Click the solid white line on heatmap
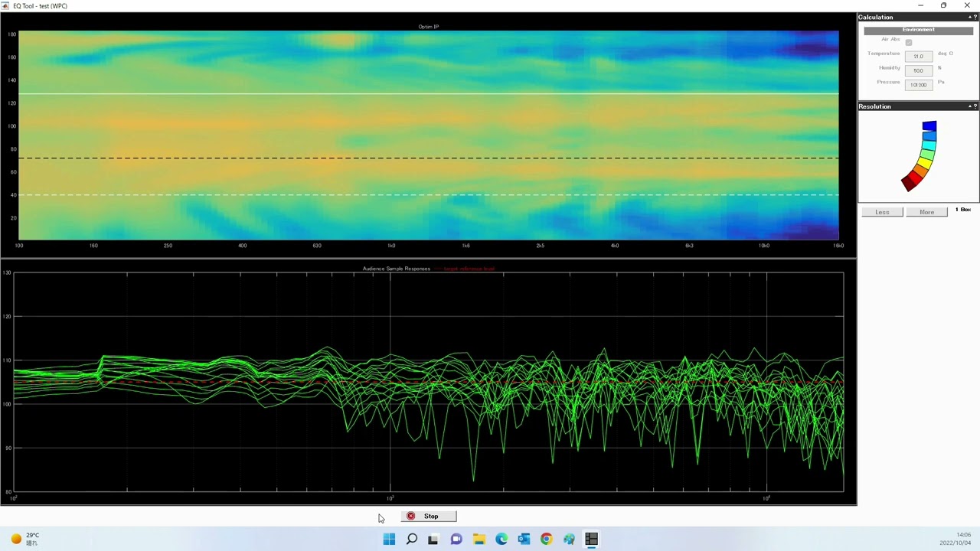 click(x=429, y=94)
